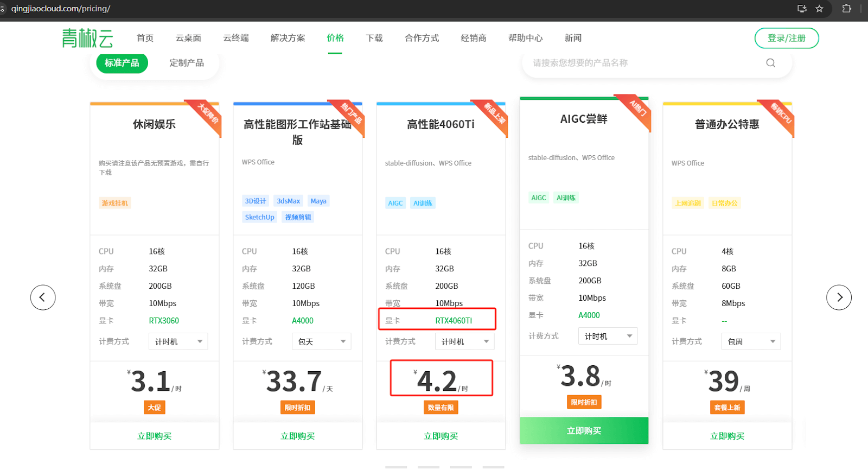This screenshot has height=476, width=868.
Task: Open the browser extensions puzzle icon
Action: (x=846, y=9)
